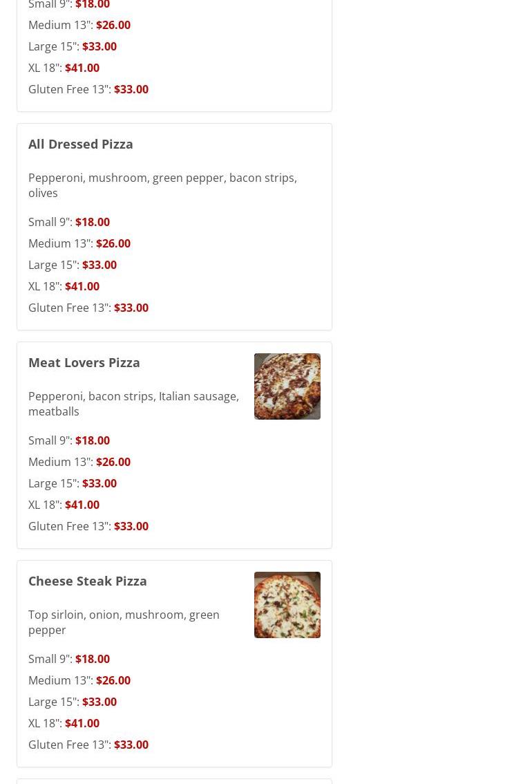This screenshot has height=784, width=532.
Task: Select All Dressed Gluten Free 13" option
Action: [88, 308]
